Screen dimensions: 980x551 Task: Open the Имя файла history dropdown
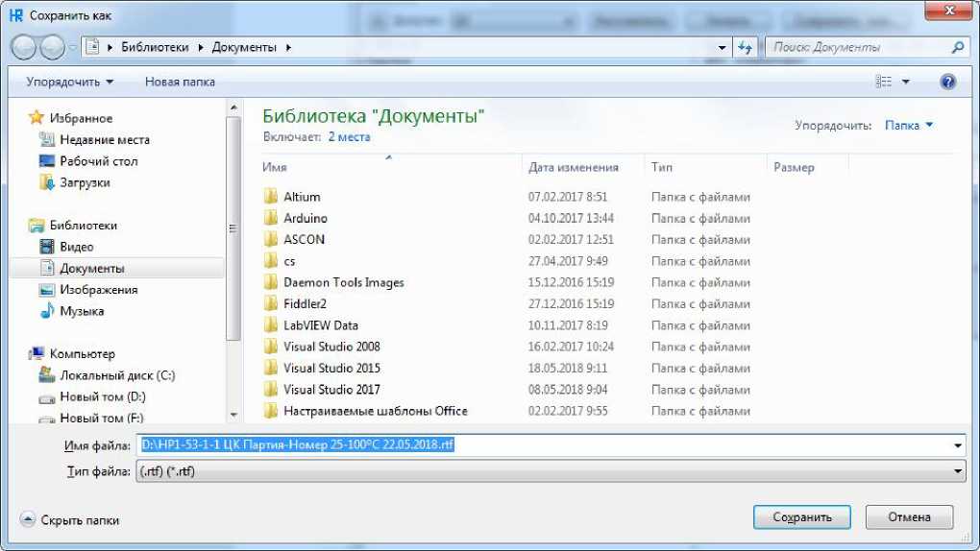[957, 445]
